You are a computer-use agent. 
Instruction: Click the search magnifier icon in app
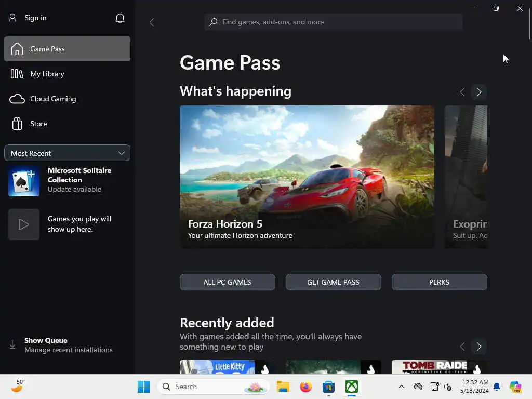(x=212, y=22)
